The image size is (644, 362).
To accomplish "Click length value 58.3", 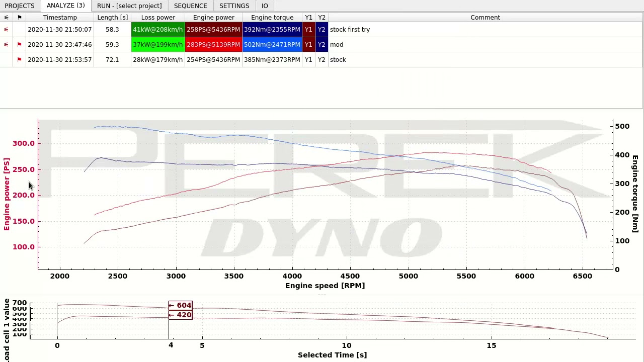I will [112, 29].
